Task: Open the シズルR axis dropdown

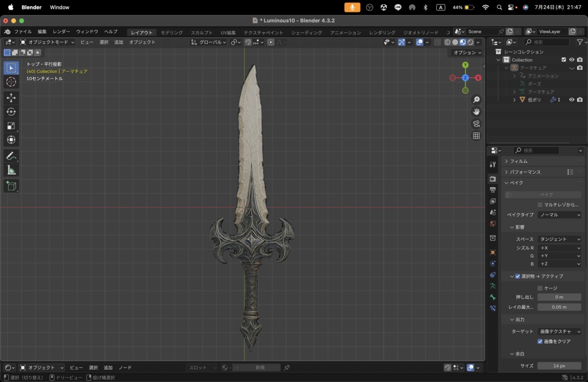Action: coord(559,248)
